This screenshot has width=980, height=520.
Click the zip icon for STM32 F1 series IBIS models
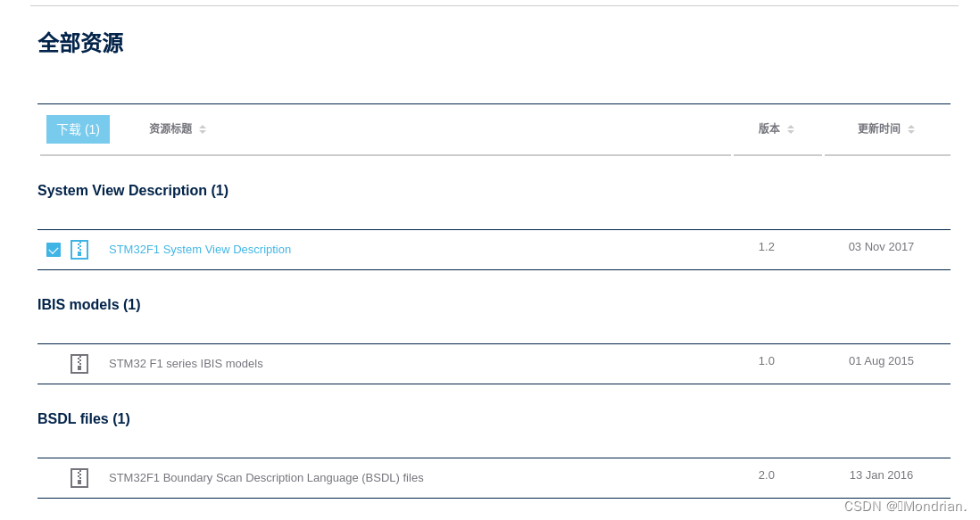pos(79,364)
